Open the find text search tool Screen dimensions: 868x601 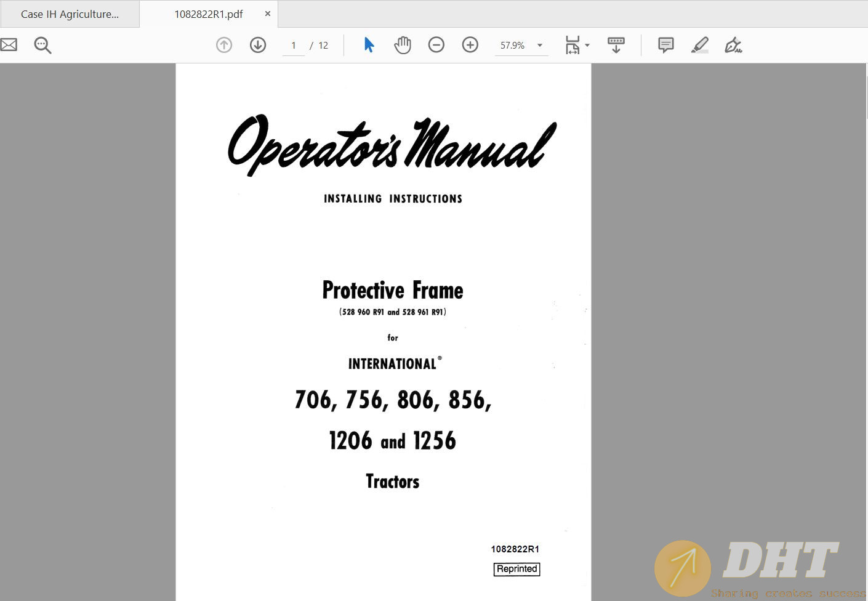tap(42, 45)
